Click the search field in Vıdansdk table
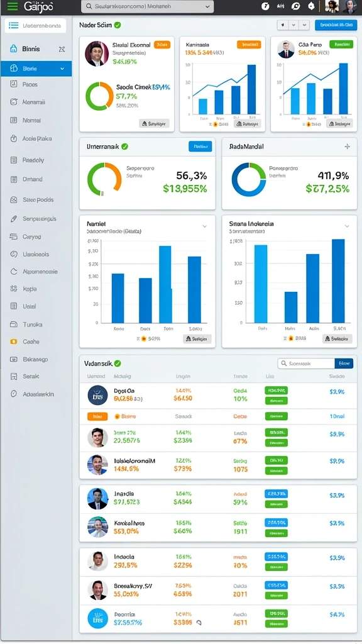Viewport: 362px width, 644px height. 306,363
